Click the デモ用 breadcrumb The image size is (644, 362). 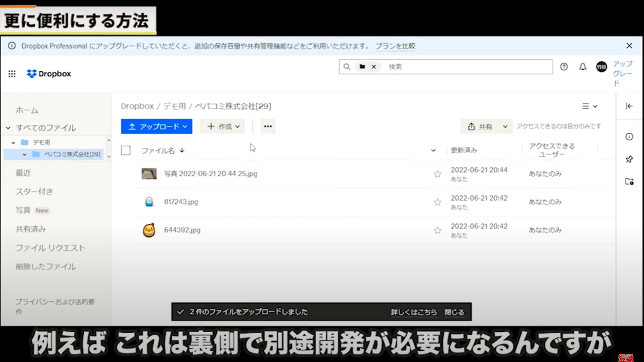click(x=174, y=106)
